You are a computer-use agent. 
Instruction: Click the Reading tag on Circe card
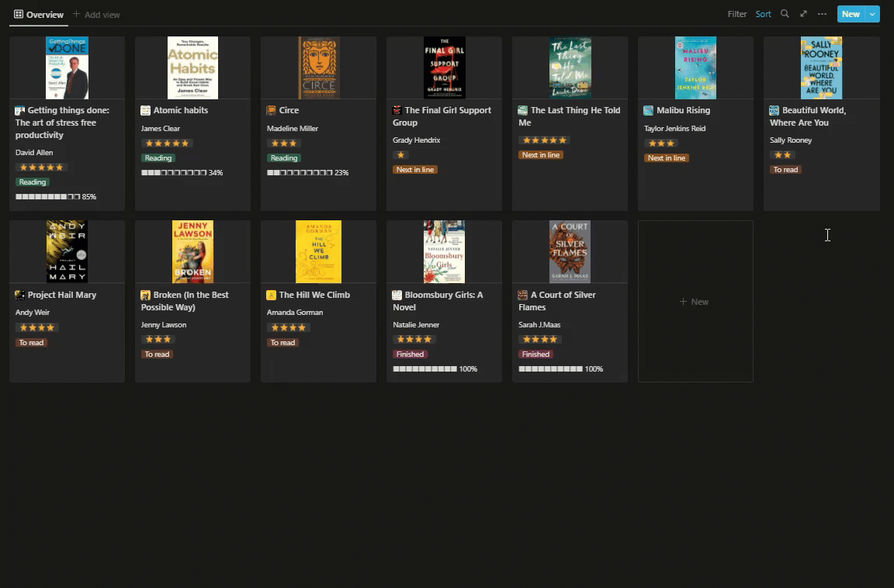point(284,157)
